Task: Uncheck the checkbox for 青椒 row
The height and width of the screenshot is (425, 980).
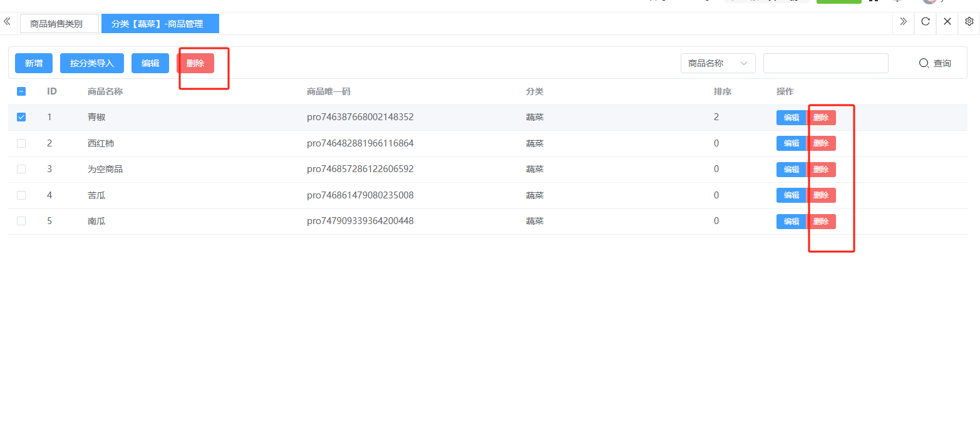Action: click(x=21, y=117)
